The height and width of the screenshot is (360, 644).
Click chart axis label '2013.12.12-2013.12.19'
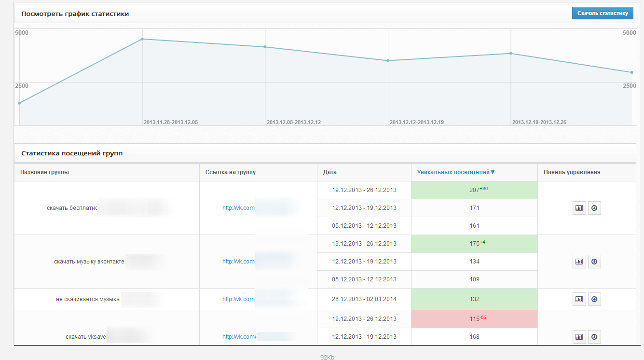click(x=417, y=123)
